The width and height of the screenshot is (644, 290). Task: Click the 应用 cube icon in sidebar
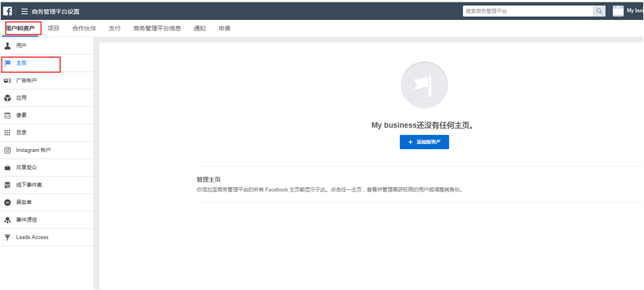(7, 98)
